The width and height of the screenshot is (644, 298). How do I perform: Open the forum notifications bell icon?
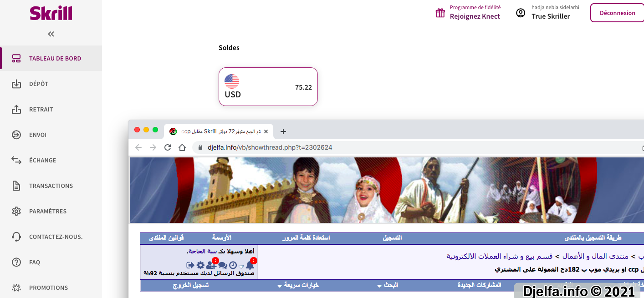coord(250,265)
